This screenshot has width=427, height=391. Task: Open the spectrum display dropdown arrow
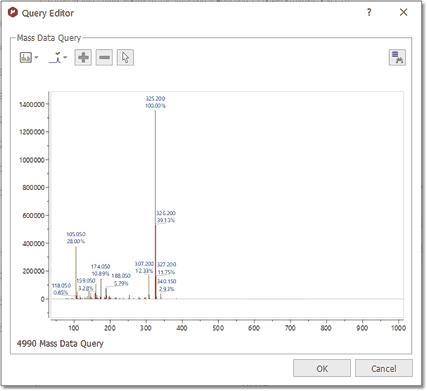pyautogui.click(x=37, y=58)
